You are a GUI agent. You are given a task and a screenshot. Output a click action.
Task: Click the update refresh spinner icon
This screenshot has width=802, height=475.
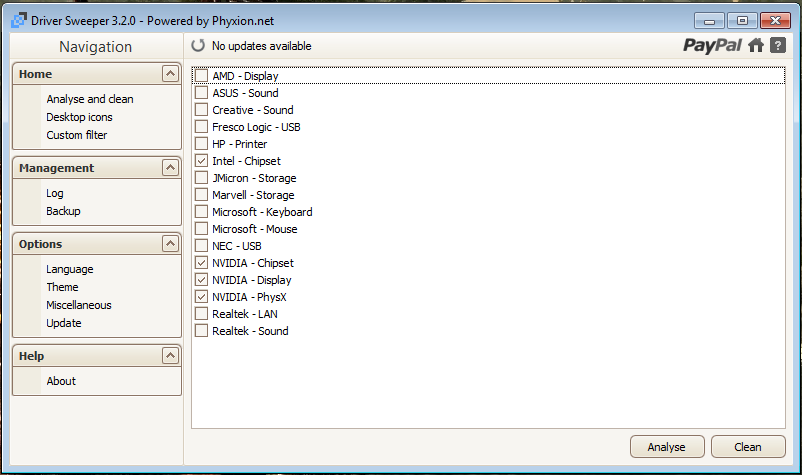pos(198,46)
